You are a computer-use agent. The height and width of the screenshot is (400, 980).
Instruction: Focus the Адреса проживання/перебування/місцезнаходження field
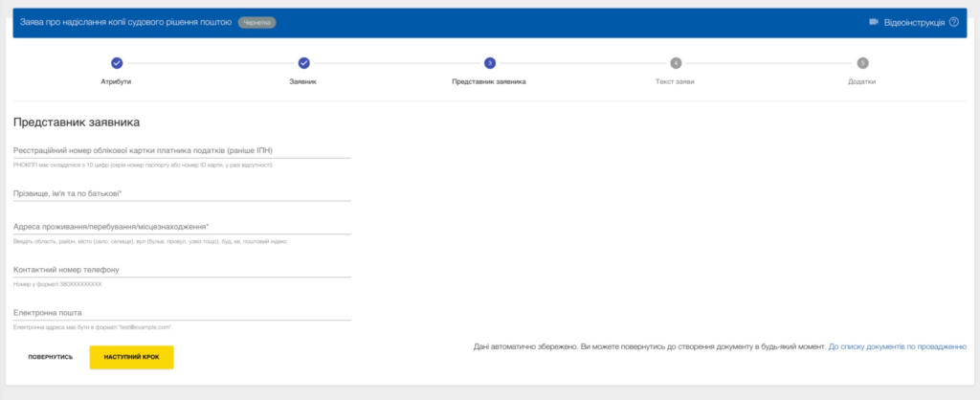(x=182, y=227)
